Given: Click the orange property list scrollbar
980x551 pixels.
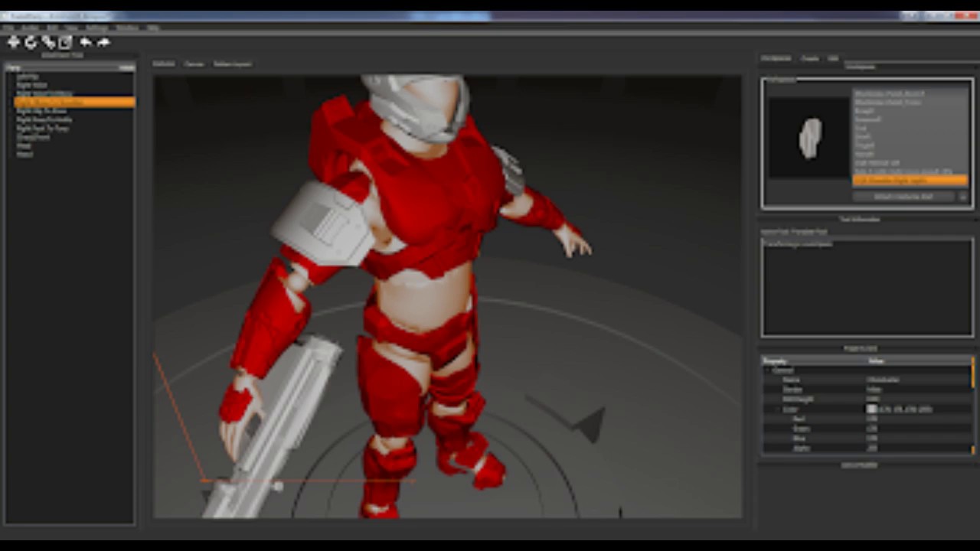Looking at the screenshot, I should [x=973, y=371].
